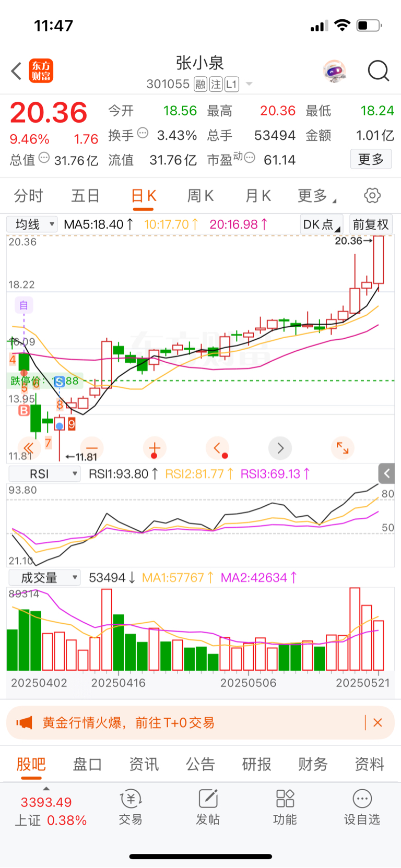401x868 pixels.
Task: Tap the blue S sell marker on chart
Action: (60, 382)
